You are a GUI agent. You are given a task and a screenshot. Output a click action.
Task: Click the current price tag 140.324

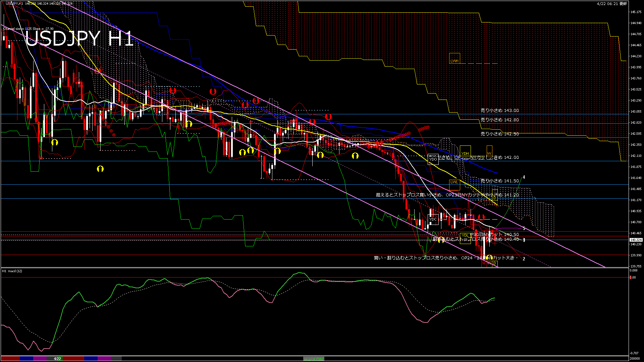tap(636, 240)
